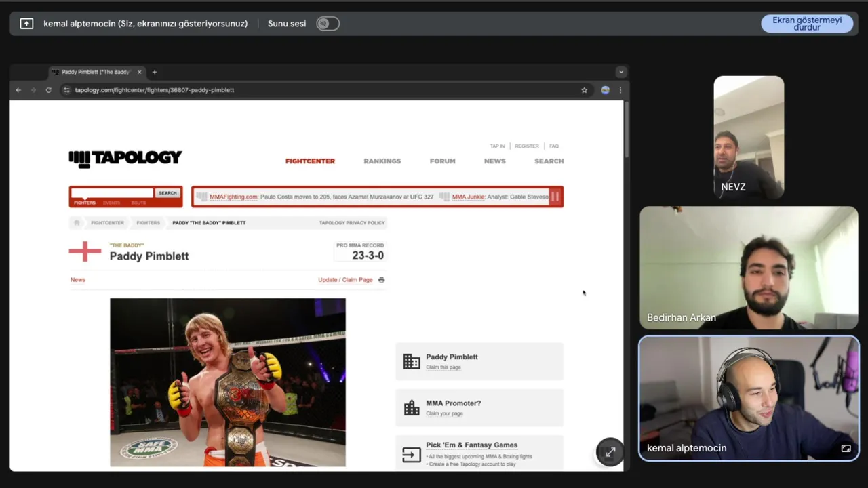
Task: Click the Tapology search text field
Action: [113, 193]
